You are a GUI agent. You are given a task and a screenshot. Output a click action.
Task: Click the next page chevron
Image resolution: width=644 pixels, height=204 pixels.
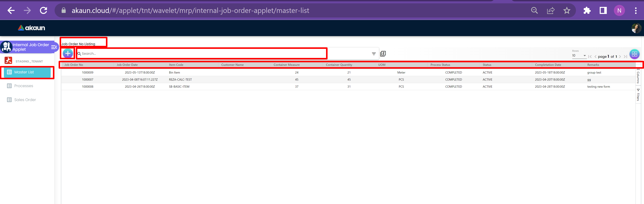pyautogui.click(x=620, y=57)
